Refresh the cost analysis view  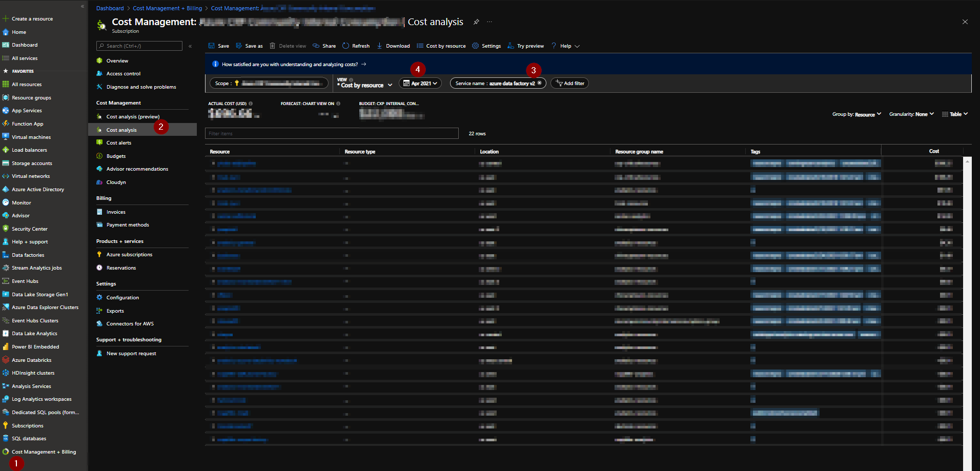pos(356,46)
